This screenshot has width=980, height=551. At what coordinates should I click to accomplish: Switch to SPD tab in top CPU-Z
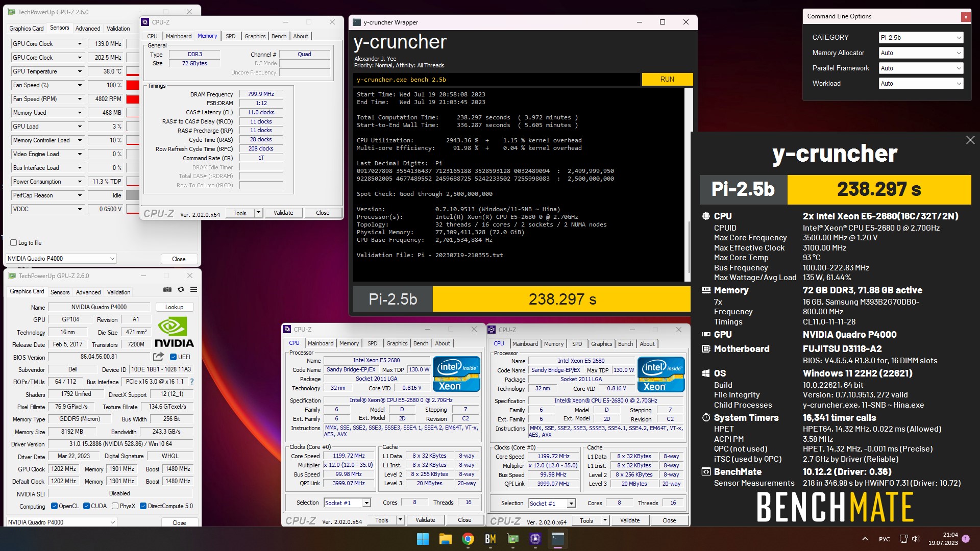[x=231, y=36]
